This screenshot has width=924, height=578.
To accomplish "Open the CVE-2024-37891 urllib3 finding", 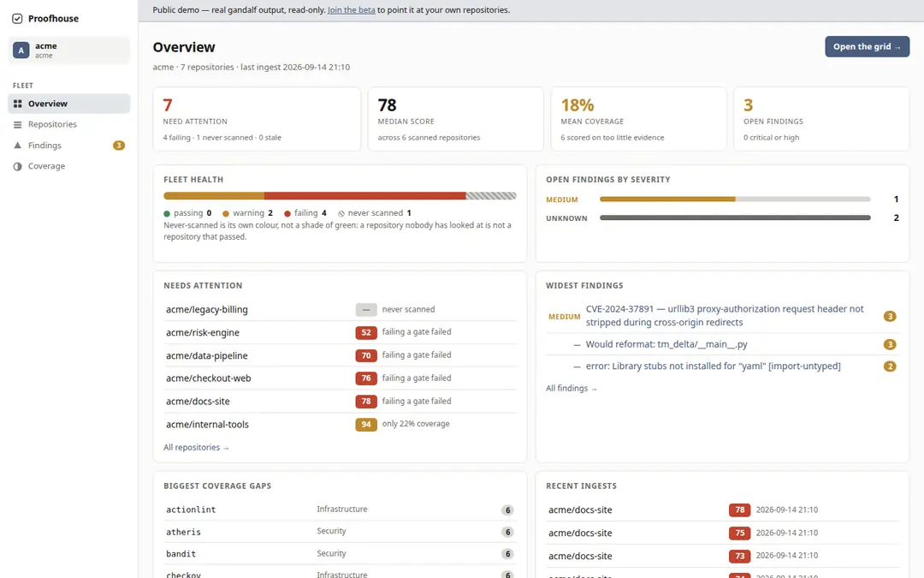I will pyautogui.click(x=725, y=315).
